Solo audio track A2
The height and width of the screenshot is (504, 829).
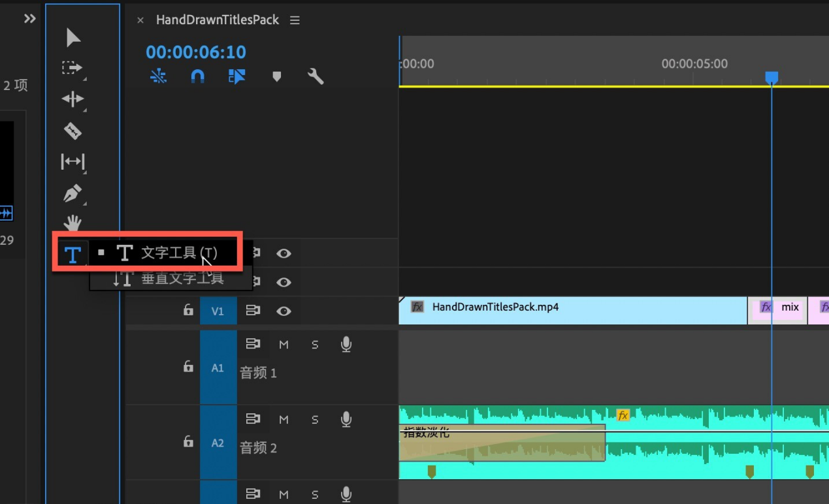pyautogui.click(x=315, y=419)
